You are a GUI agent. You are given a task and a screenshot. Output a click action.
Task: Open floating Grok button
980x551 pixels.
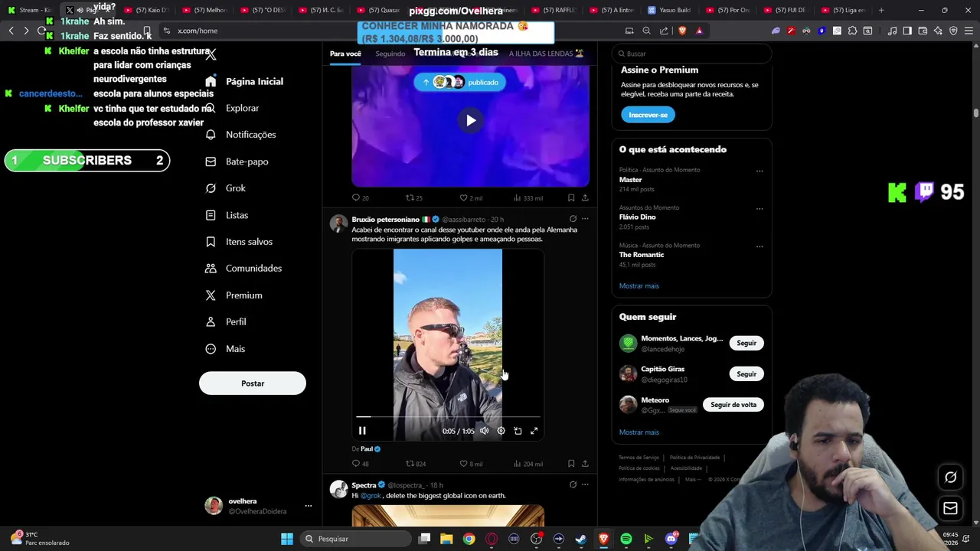pyautogui.click(x=950, y=478)
